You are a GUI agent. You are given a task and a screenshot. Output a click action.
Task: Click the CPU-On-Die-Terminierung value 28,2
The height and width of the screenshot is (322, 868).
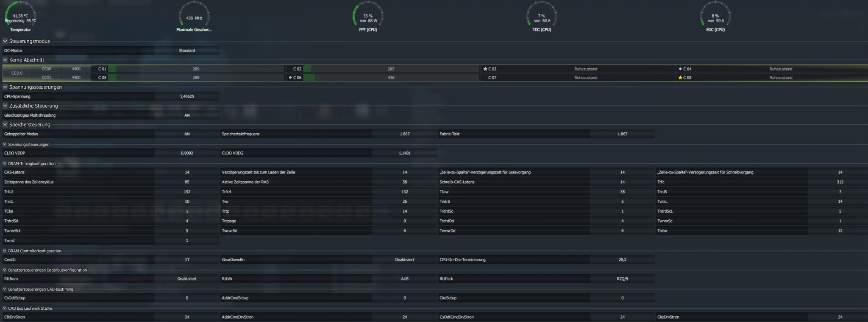click(622, 259)
